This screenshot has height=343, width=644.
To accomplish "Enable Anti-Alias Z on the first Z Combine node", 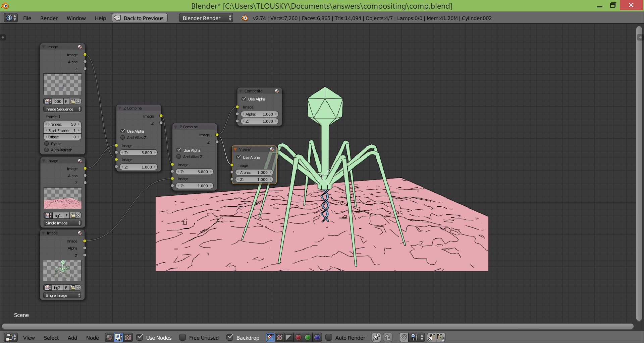I will [123, 137].
